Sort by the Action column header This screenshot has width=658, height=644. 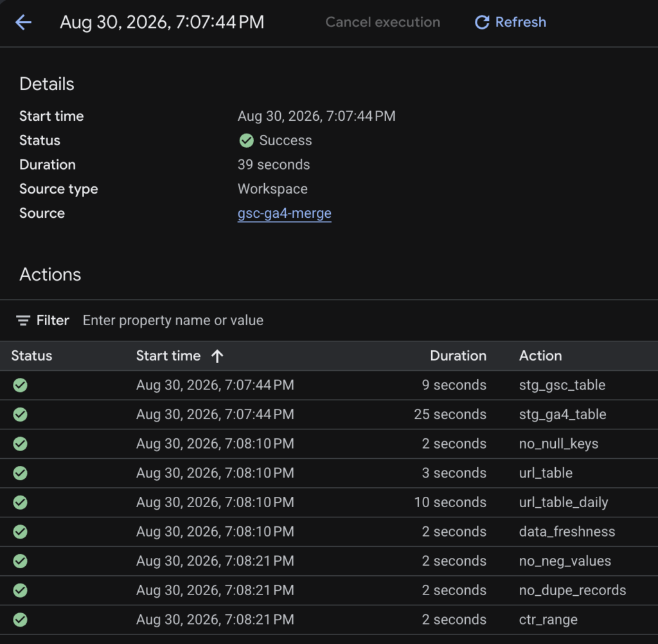coord(540,356)
